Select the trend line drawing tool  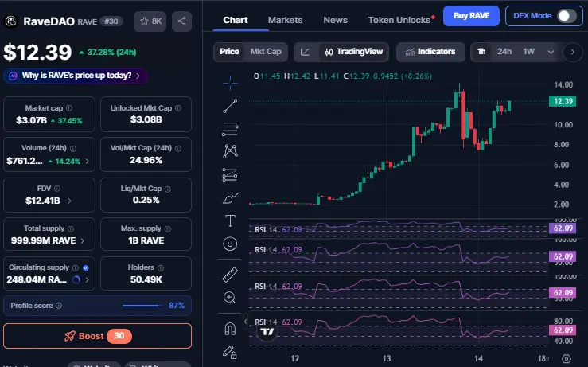[230, 106]
